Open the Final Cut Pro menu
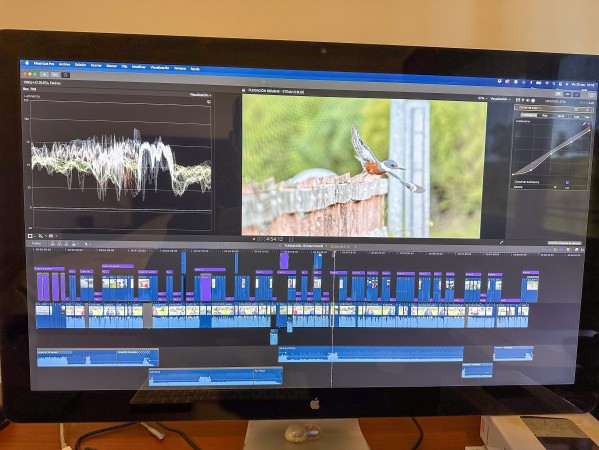 point(44,64)
